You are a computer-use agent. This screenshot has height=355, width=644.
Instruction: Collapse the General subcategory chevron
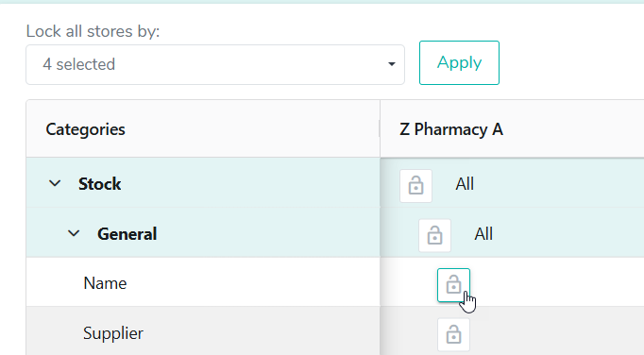[74, 233]
